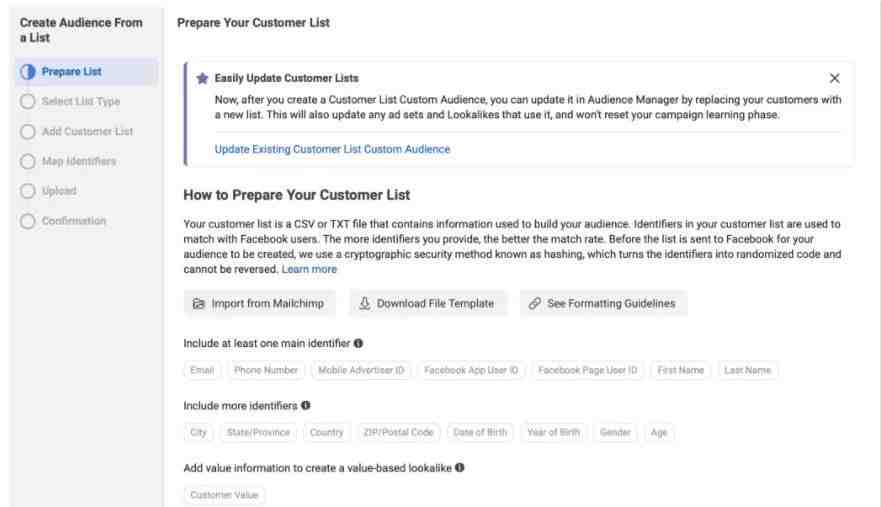Click the info icon beside more identifiers
881x507 pixels.
click(305, 406)
